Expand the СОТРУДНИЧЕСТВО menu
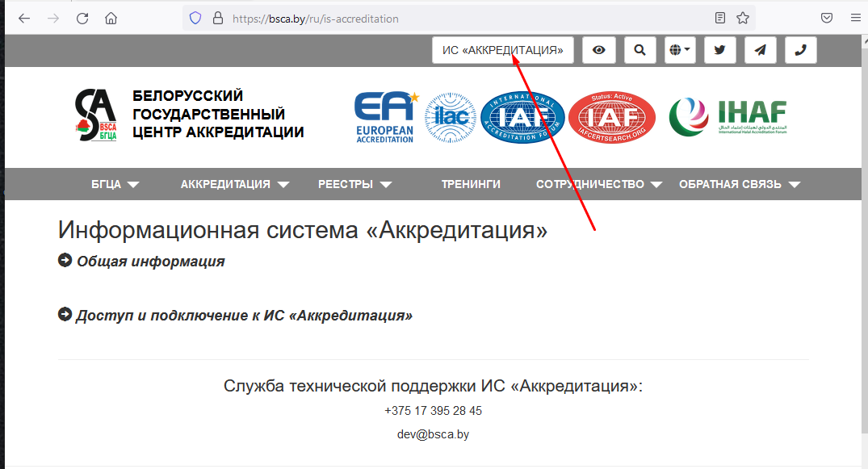 point(599,184)
